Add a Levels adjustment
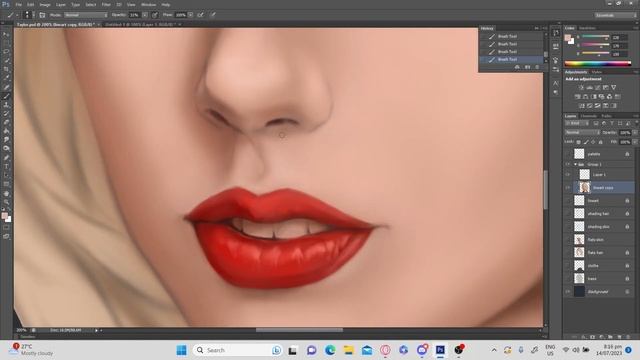 [x=589, y=87]
